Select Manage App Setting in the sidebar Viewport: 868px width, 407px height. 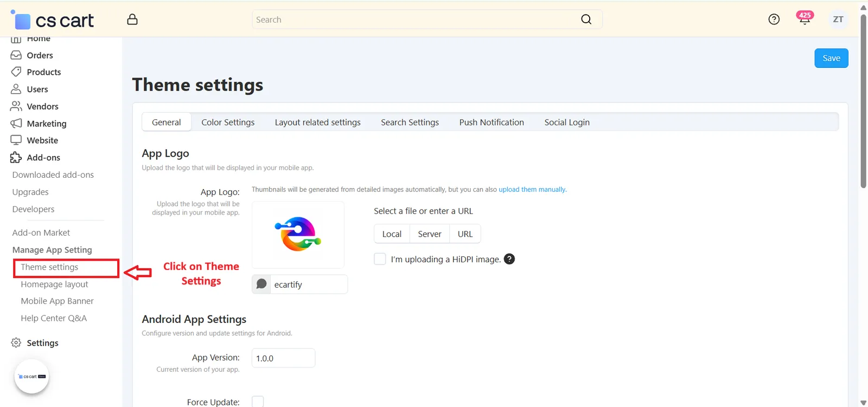52,250
